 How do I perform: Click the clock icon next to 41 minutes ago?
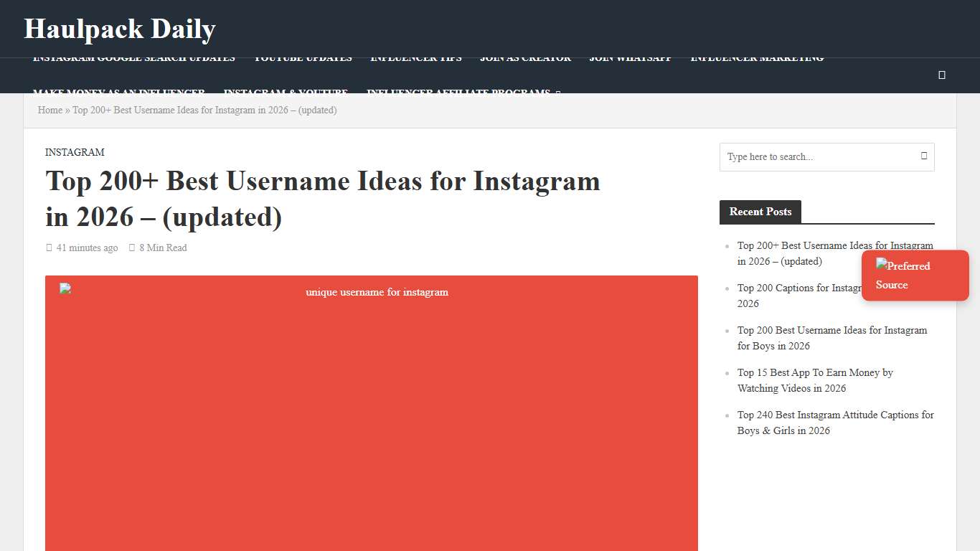(x=48, y=247)
